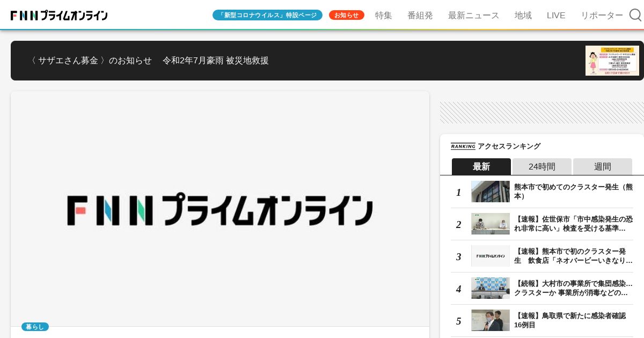644x338 pixels.
Task: Click thumbnail of ranking item 1
Action: pyautogui.click(x=491, y=192)
